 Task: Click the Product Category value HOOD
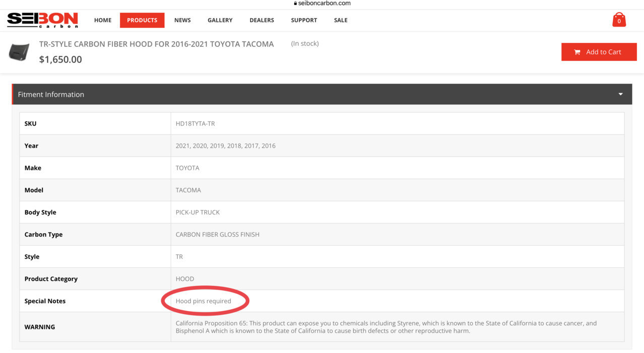(x=185, y=279)
